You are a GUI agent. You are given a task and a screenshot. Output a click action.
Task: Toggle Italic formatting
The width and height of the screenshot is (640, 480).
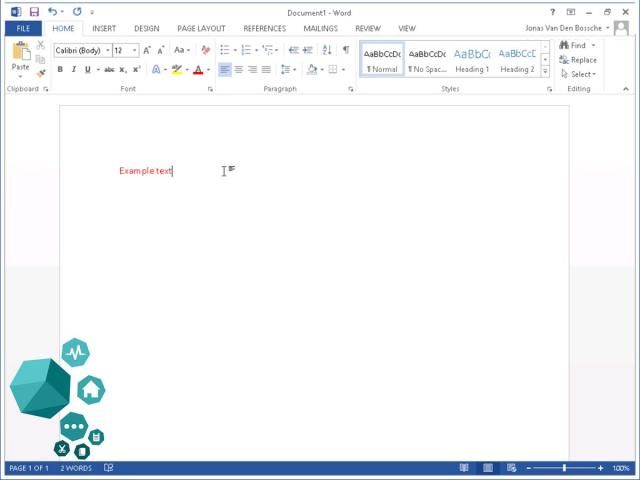73,70
